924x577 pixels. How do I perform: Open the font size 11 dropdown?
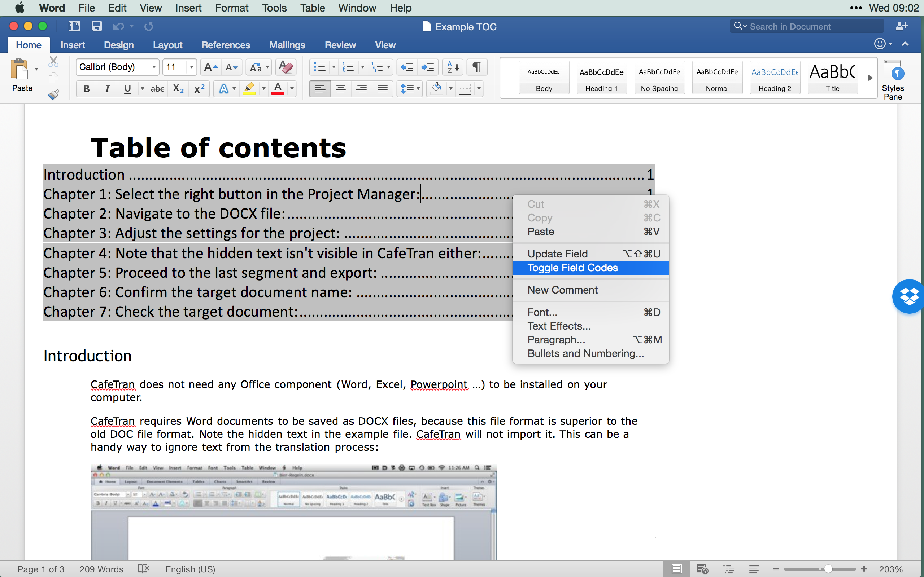click(x=191, y=67)
